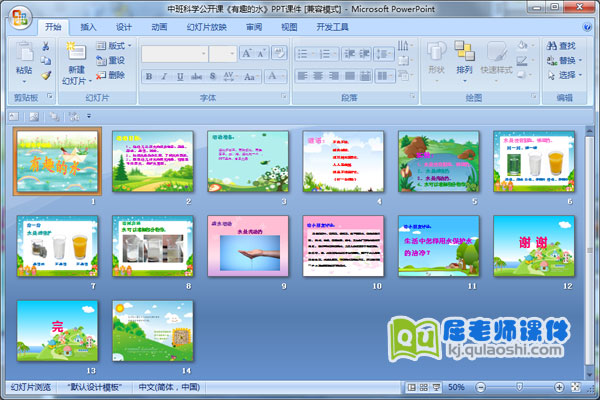This screenshot has height=400, width=600.
Task: Open the Character Spacing dropdown
Action: click(x=230, y=77)
